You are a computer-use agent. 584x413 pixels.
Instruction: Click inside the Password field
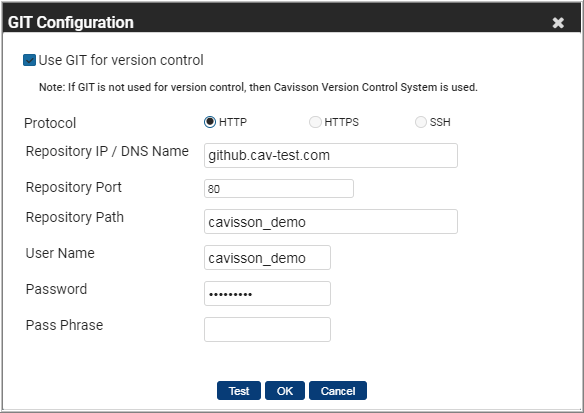(267, 293)
